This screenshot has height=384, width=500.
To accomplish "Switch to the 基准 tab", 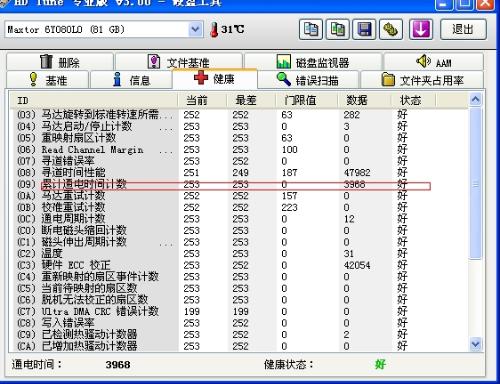I will coord(47,80).
